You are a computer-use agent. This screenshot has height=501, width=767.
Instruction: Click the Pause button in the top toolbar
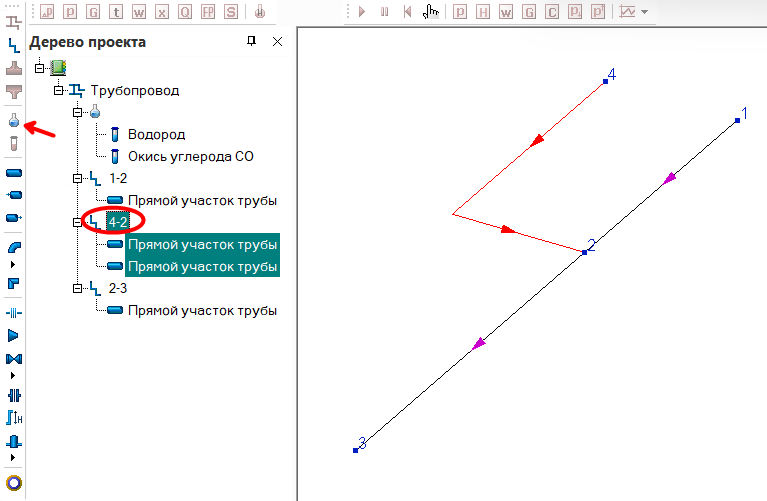tap(384, 12)
